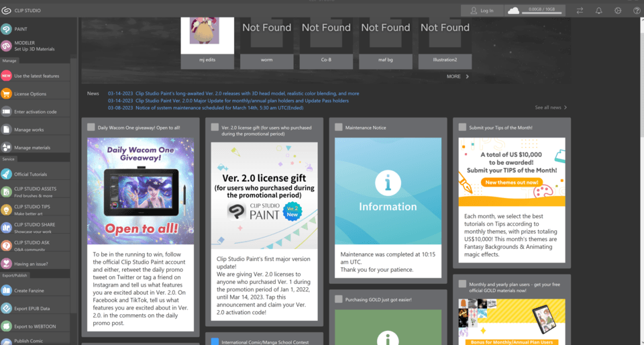The width and height of the screenshot is (644, 345).
Task: Open the PAINT application icon
Action: pos(6,29)
